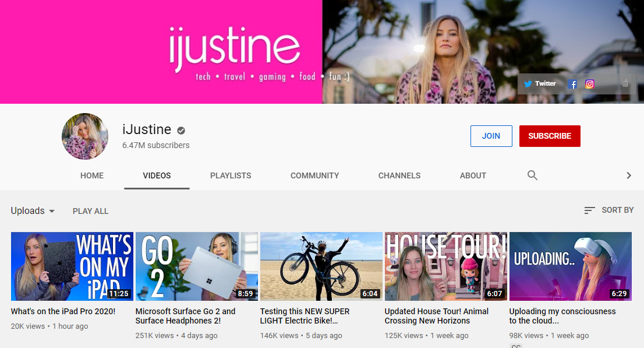The image size is (644, 348).
Task: Click "146K views" under bike video
Action: pos(279,336)
